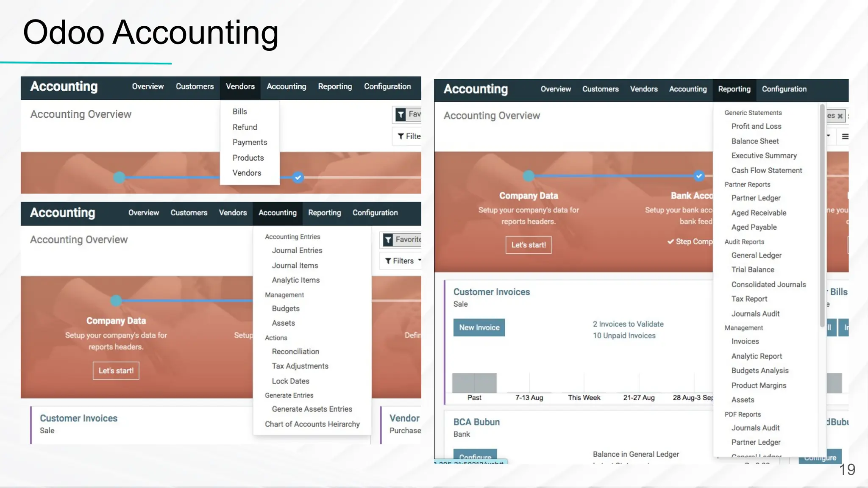868x488 pixels.
Task: Choose Cash Flow Statement
Action: [767, 170]
